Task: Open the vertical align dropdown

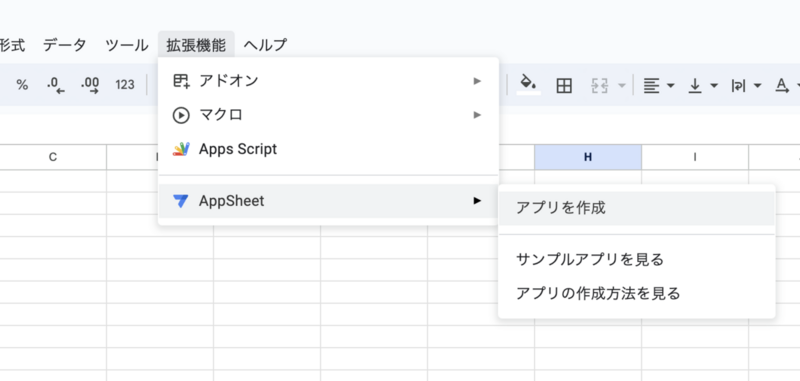Action: (703, 86)
